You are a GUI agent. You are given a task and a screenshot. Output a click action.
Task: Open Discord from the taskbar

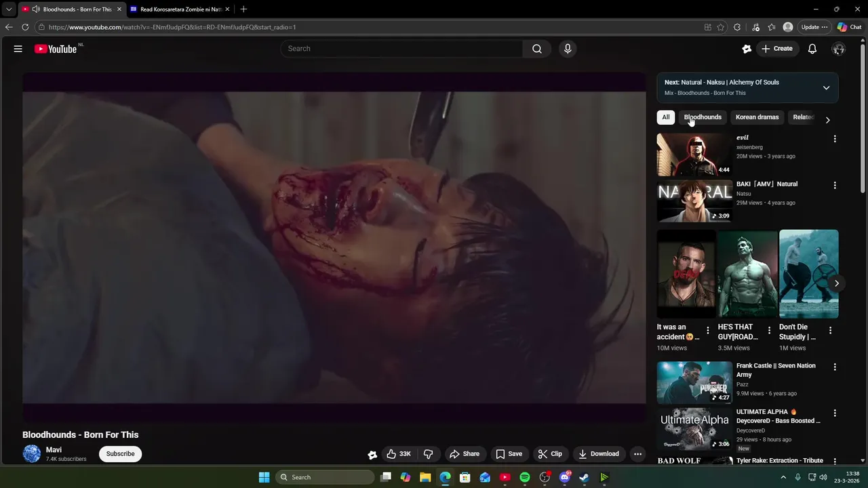[x=564, y=477]
